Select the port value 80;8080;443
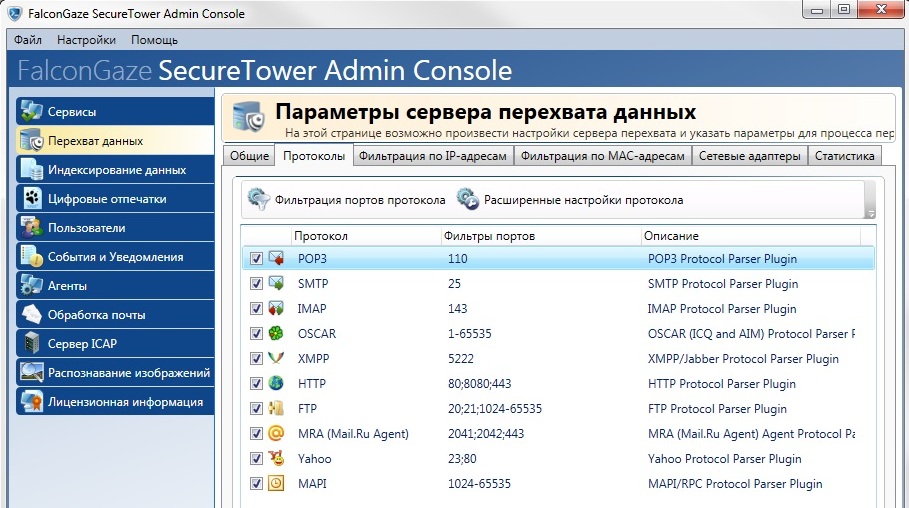This screenshot has height=508, width=909. pyautogui.click(x=479, y=383)
